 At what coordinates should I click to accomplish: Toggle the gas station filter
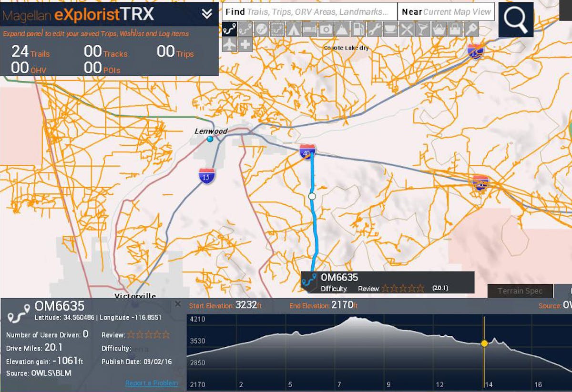[x=358, y=30]
